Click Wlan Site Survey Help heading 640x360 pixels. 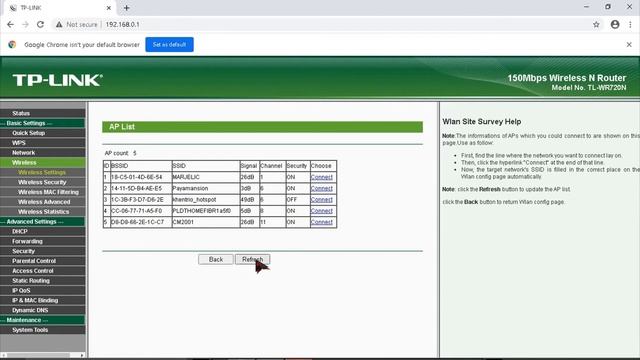point(482,122)
